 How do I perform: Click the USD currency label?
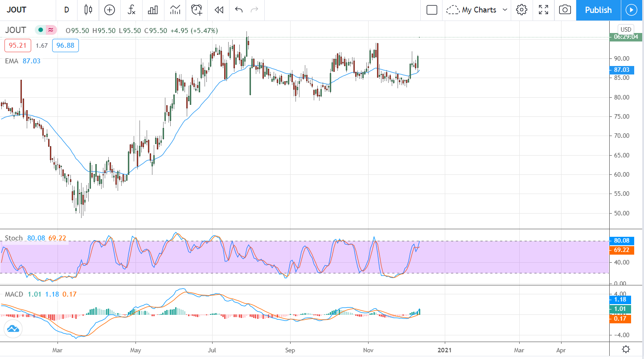click(626, 30)
